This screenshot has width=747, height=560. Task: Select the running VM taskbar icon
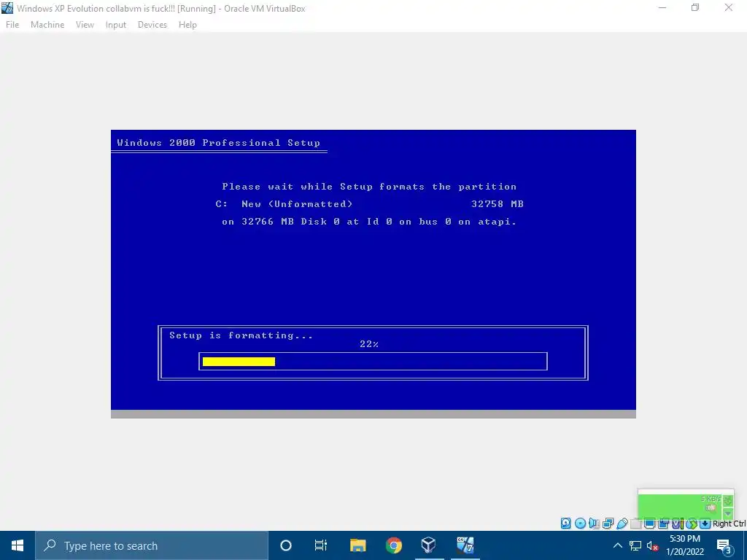pyautogui.click(x=465, y=545)
